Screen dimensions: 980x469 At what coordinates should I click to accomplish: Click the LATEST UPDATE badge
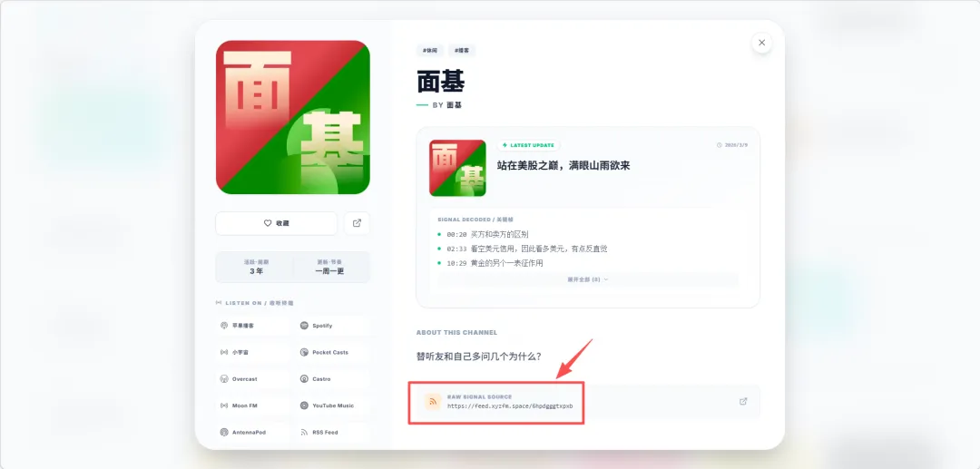click(x=528, y=145)
